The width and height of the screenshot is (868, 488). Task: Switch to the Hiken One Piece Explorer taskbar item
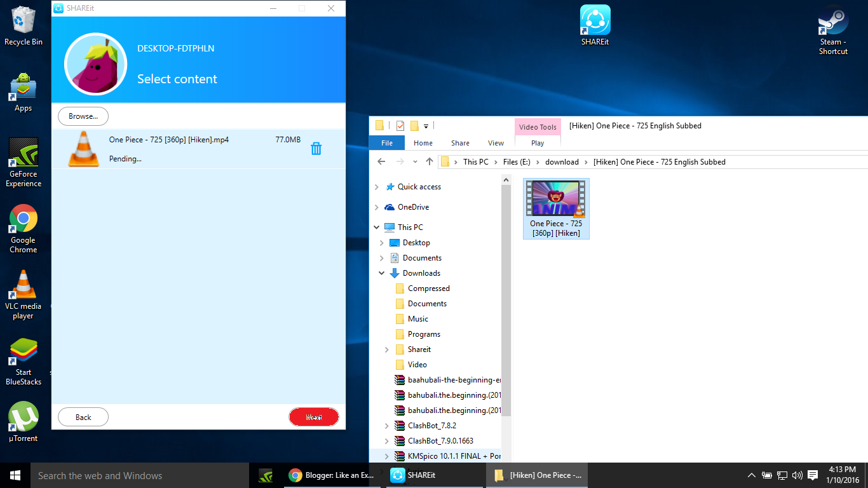[x=537, y=475]
